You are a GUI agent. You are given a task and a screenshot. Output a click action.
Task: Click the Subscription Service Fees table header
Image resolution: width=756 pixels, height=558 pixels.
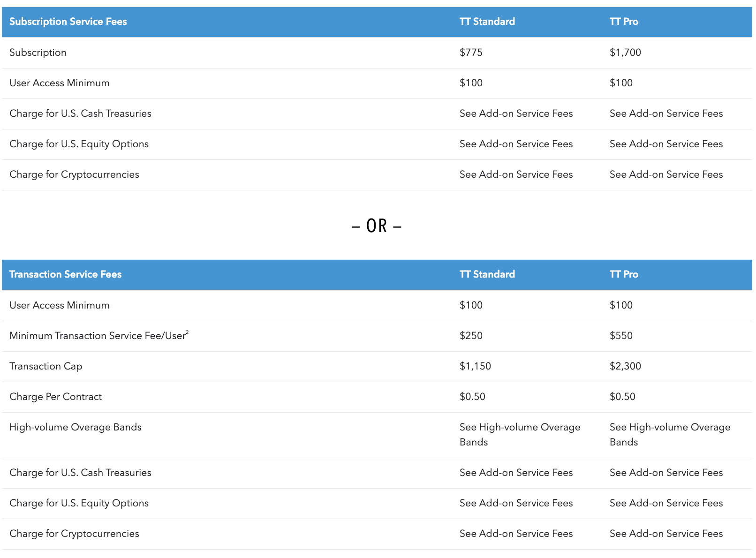pyautogui.click(x=68, y=22)
